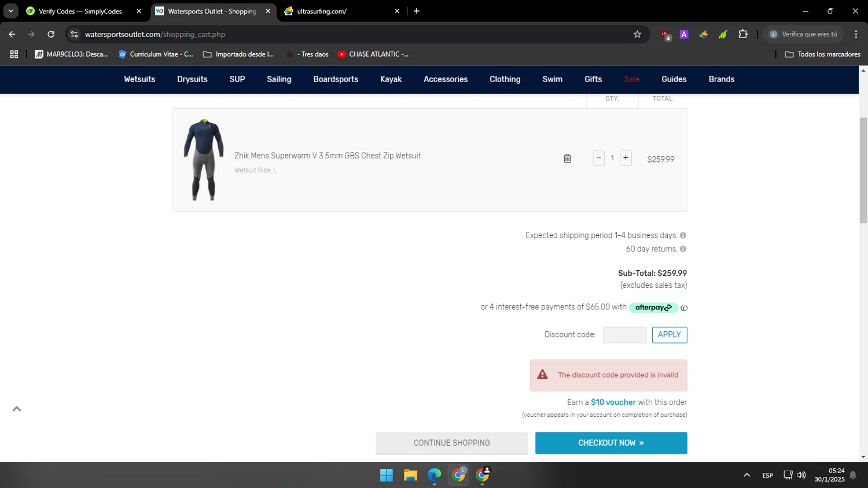Open the Guides menu
Image resolution: width=868 pixels, height=488 pixels.
click(674, 79)
